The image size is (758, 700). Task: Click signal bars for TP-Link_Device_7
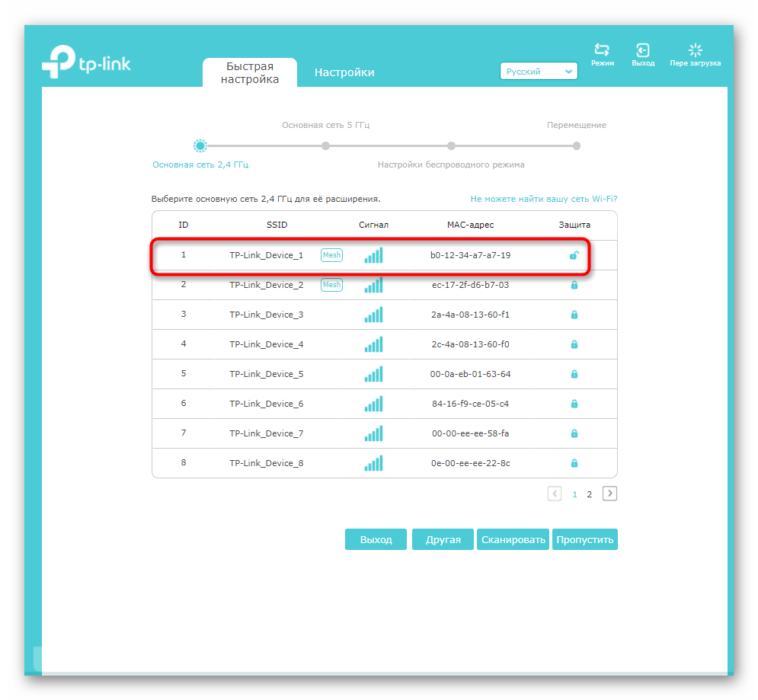coord(374,433)
